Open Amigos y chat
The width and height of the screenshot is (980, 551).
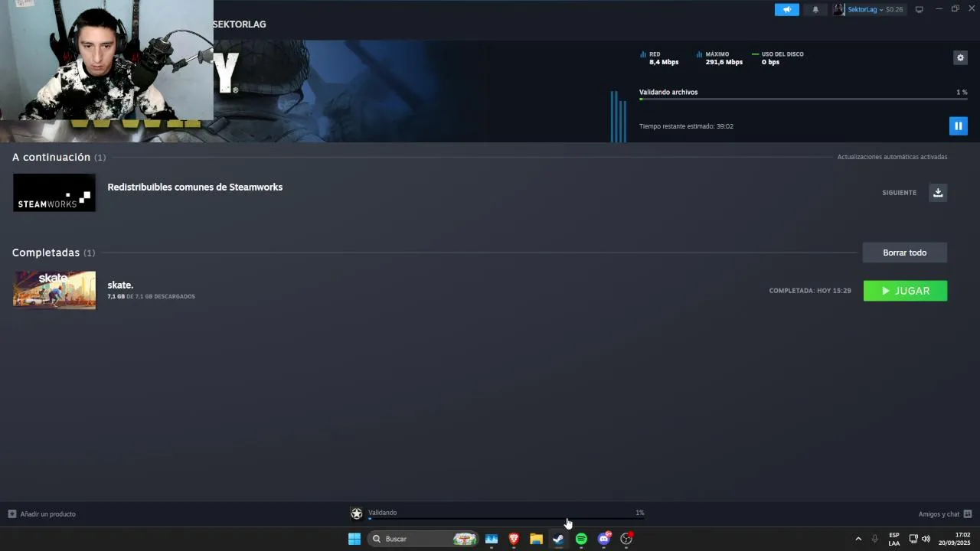click(x=939, y=514)
